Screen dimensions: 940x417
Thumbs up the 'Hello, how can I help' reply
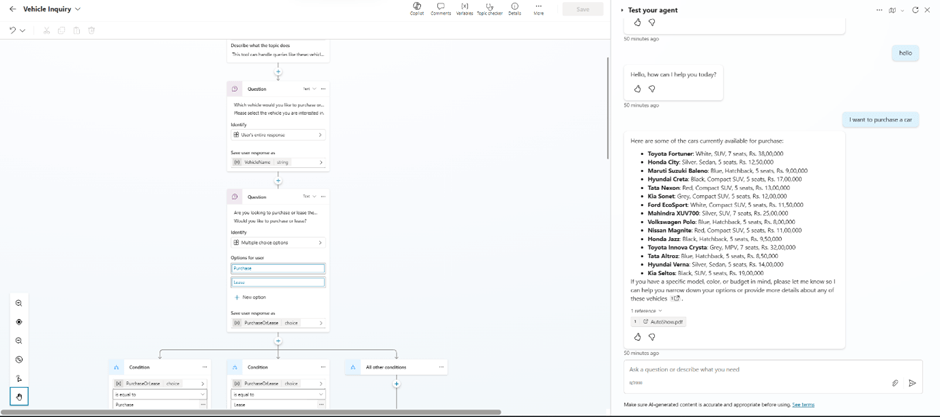click(x=637, y=89)
